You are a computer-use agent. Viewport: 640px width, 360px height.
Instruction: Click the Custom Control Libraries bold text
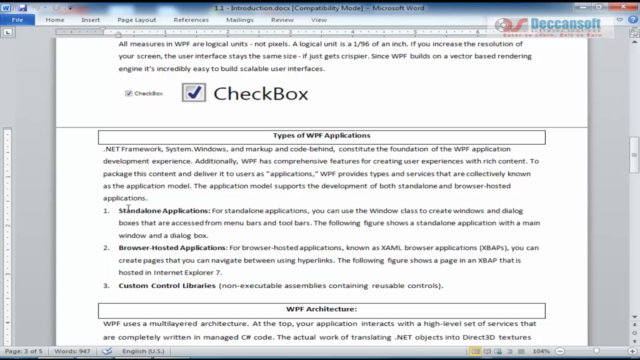click(167, 286)
